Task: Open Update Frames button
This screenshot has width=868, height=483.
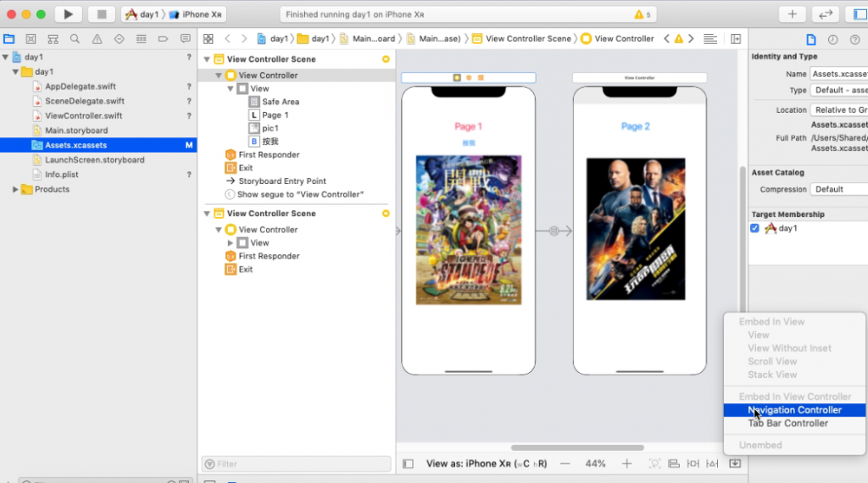Action: pos(654,464)
